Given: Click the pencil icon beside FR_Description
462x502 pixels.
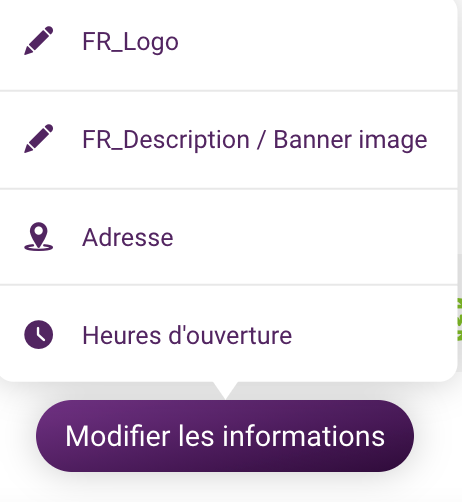Looking at the screenshot, I should 39,139.
